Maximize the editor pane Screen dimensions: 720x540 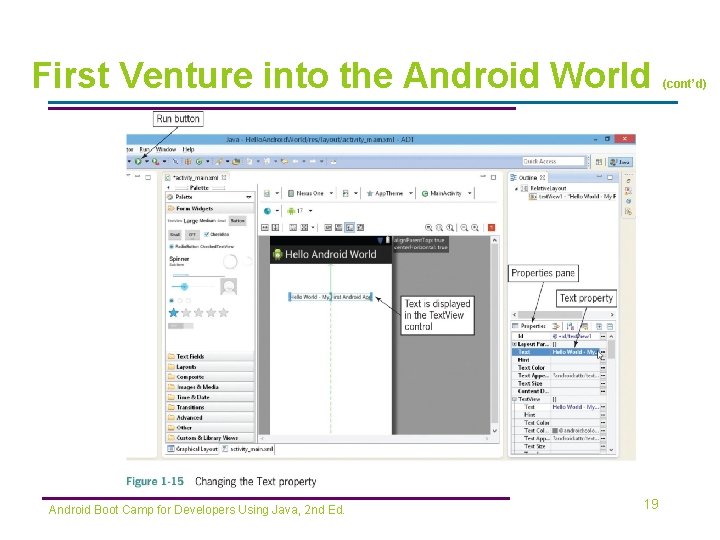click(x=494, y=177)
